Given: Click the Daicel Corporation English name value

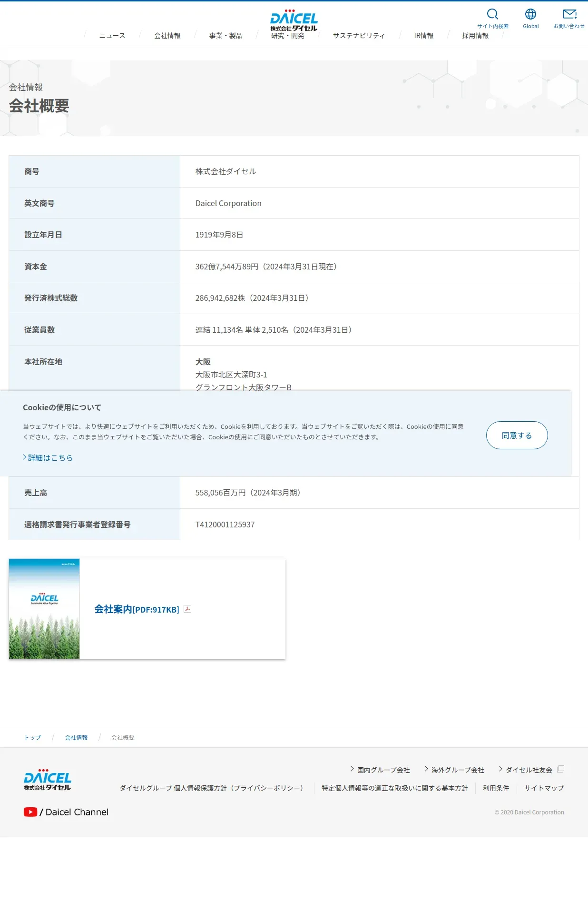Looking at the screenshot, I should point(228,203).
